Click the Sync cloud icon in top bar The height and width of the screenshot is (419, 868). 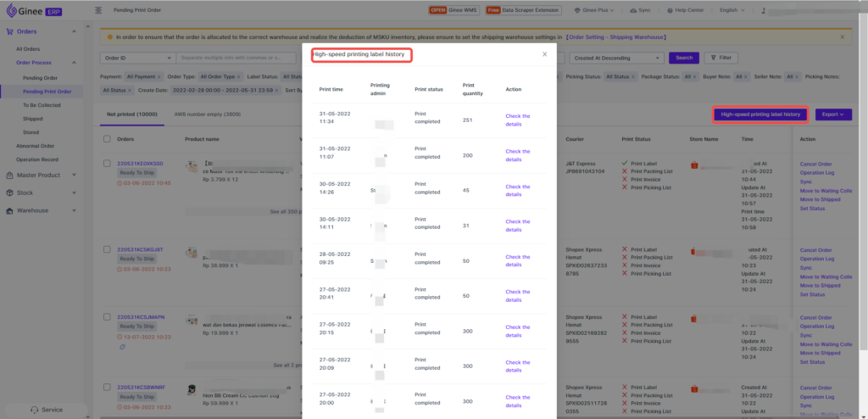tap(633, 10)
